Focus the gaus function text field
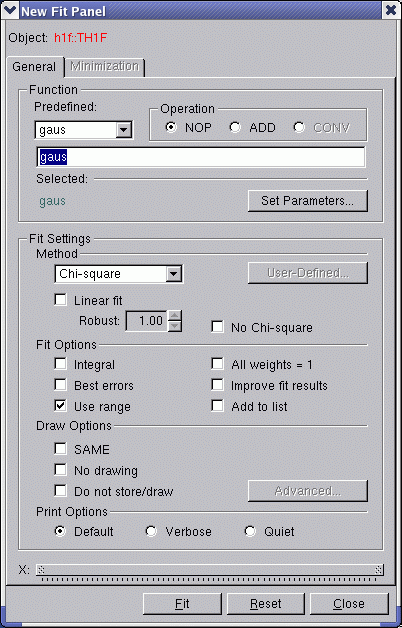402x628 pixels. point(201,157)
